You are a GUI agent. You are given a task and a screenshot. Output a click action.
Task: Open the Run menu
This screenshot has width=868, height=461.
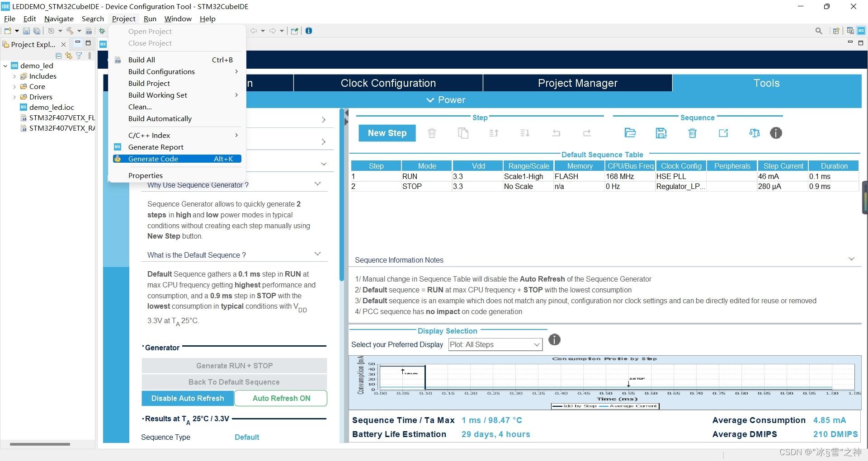point(150,19)
